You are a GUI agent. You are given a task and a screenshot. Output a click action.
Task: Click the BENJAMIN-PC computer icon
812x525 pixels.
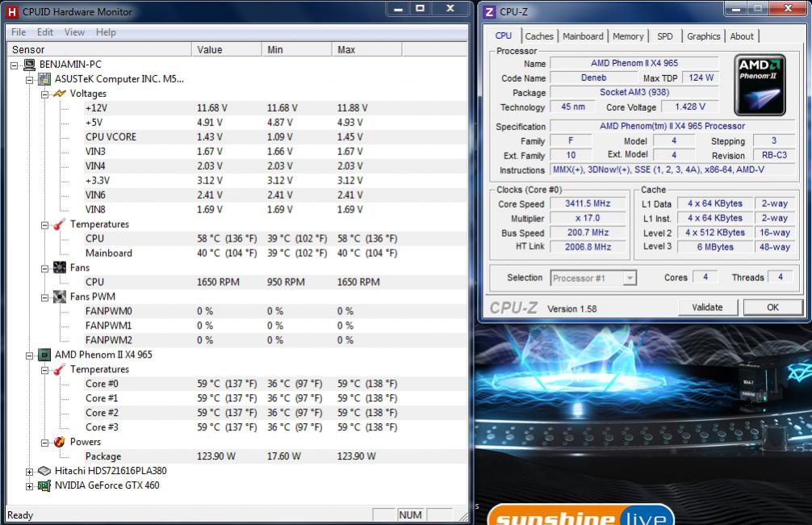point(29,65)
